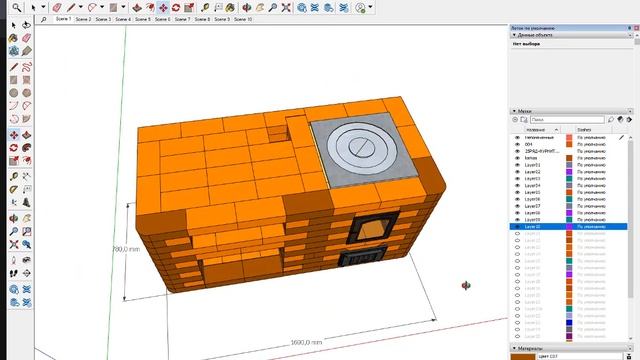Open the Arc tool dropdown arrow
This screenshot has width=640, height=360.
point(102,7)
